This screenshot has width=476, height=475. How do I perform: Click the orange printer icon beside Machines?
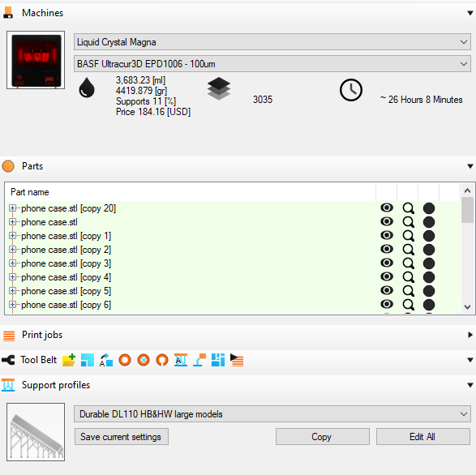point(8,13)
